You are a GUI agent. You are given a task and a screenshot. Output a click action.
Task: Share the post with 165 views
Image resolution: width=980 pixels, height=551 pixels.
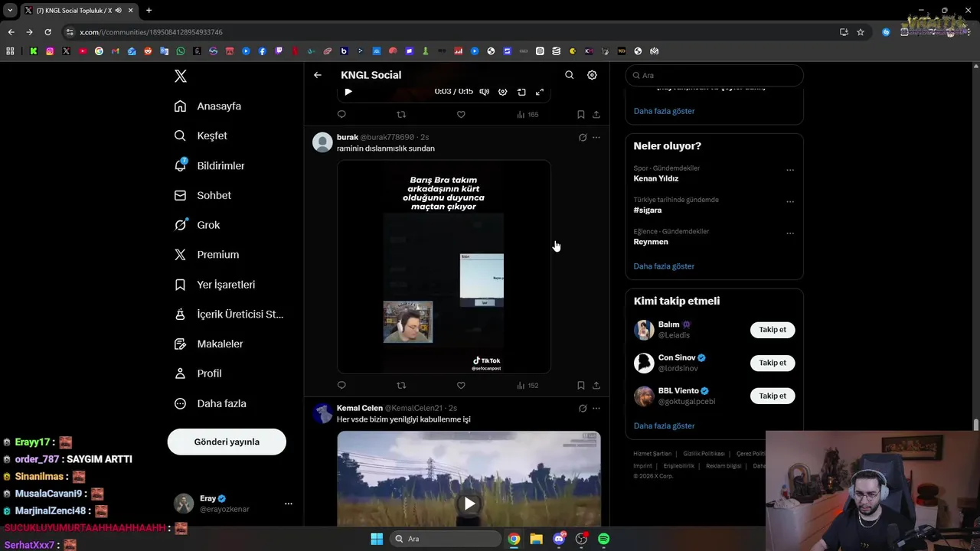click(x=596, y=114)
